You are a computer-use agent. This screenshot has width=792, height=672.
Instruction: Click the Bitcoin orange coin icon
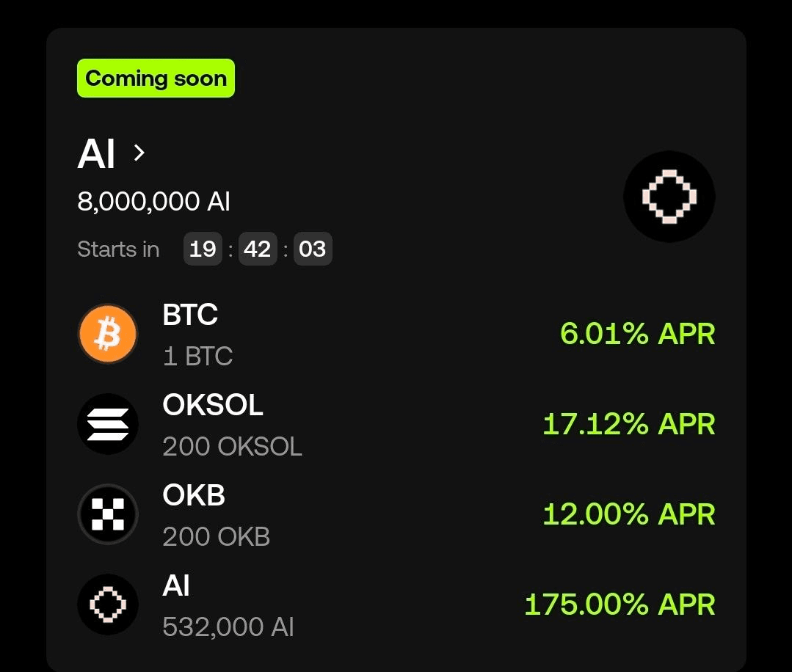click(x=108, y=334)
